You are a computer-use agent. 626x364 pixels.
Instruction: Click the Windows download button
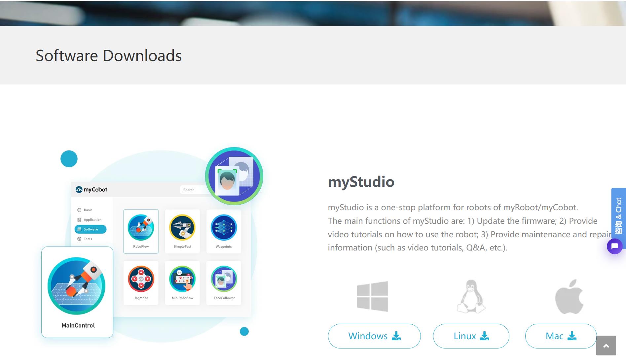pos(374,336)
